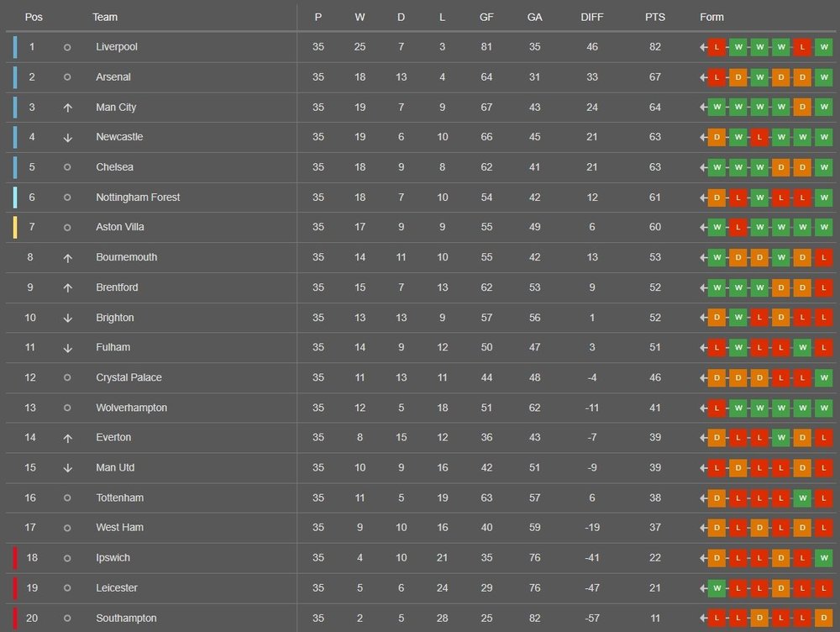The image size is (840, 632).
Task: Sort by the PTS column header
Action: pos(654,17)
